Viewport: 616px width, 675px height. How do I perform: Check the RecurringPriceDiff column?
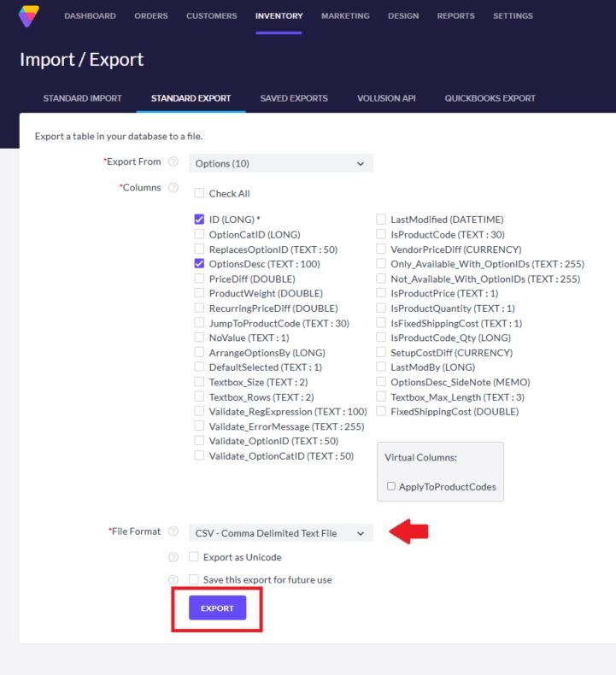tap(199, 308)
